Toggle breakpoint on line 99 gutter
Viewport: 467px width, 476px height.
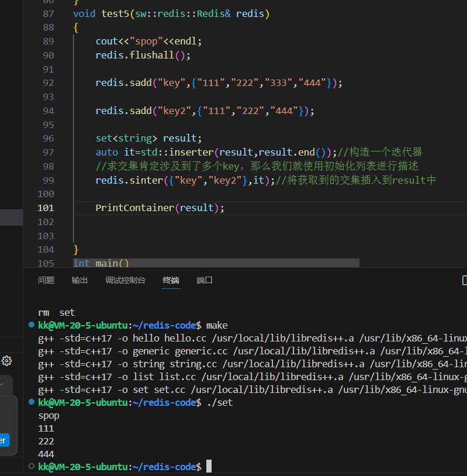(x=30, y=180)
